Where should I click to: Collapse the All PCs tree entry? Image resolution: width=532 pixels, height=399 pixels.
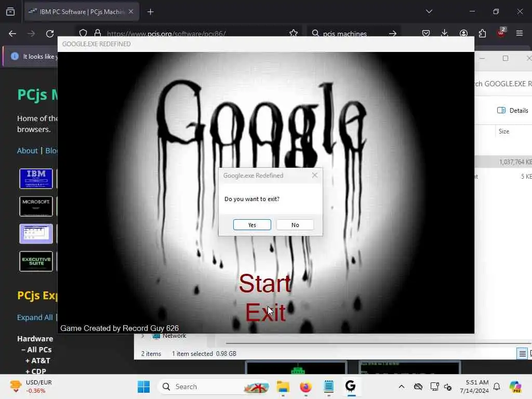point(36,350)
